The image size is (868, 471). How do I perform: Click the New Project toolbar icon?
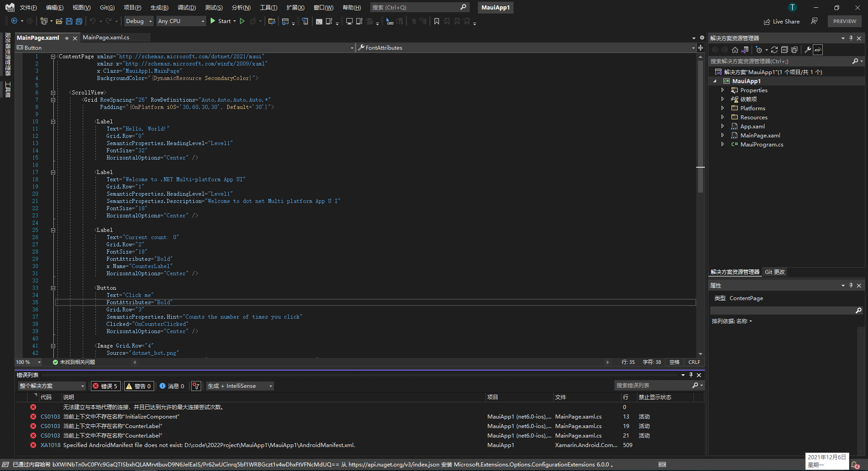pos(44,21)
